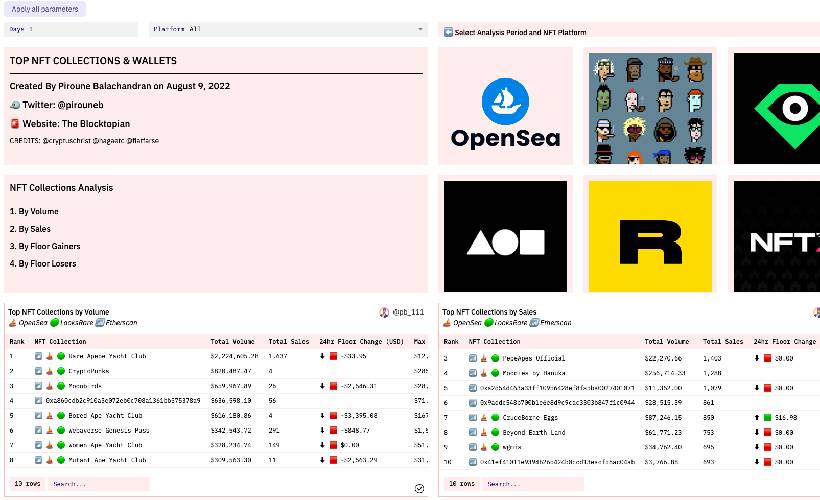Click the LooksRare icon for Bored Ape Yacht Club
The height and width of the screenshot is (500, 820).
point(61,416)
